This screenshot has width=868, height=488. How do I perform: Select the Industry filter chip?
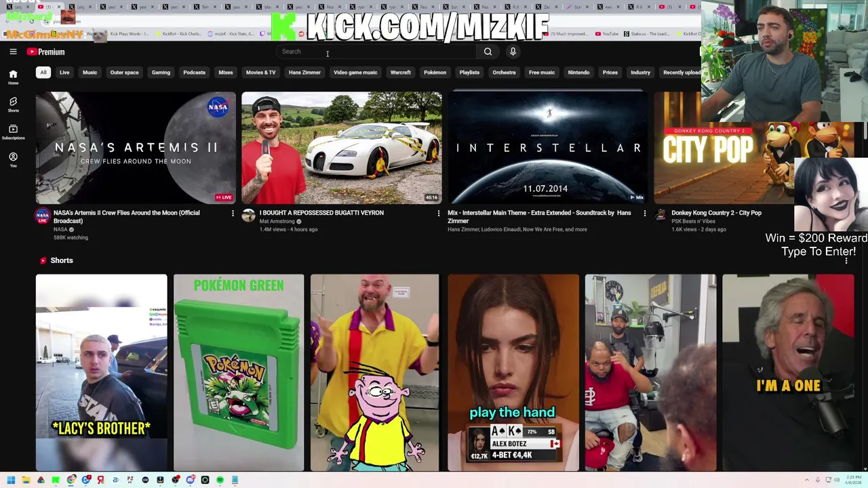tap(640, 73)
